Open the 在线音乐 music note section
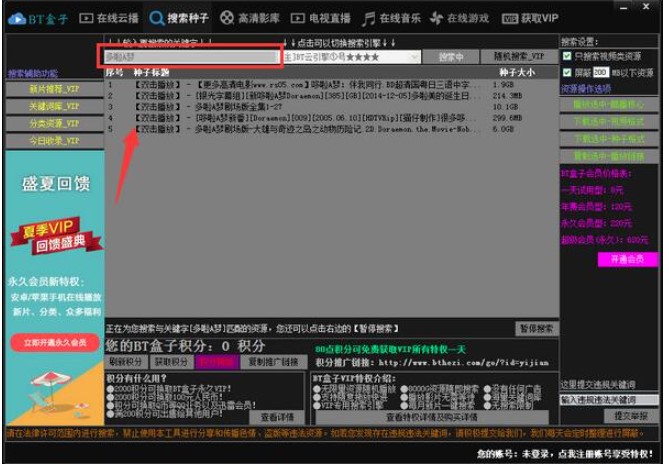This screenshot has width=669, height=465. tap(391, 18)
